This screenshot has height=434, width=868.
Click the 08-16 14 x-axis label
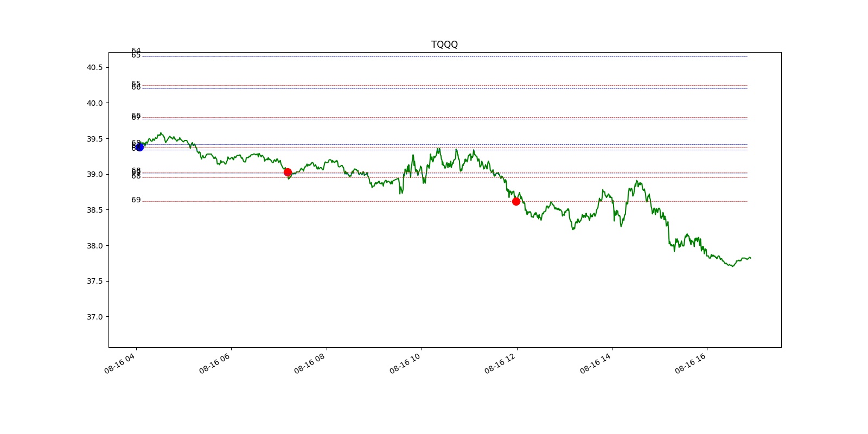coord(596,363)
